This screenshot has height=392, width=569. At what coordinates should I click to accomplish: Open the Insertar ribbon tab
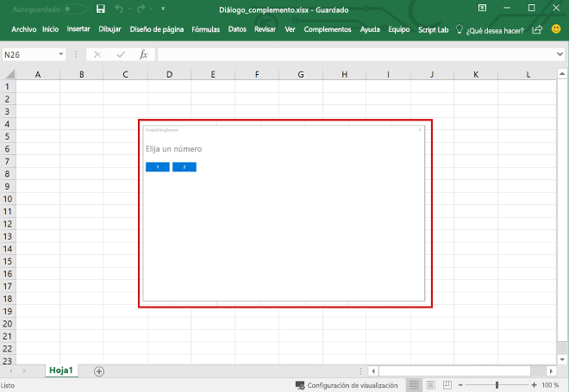click(x=78, y=29)
